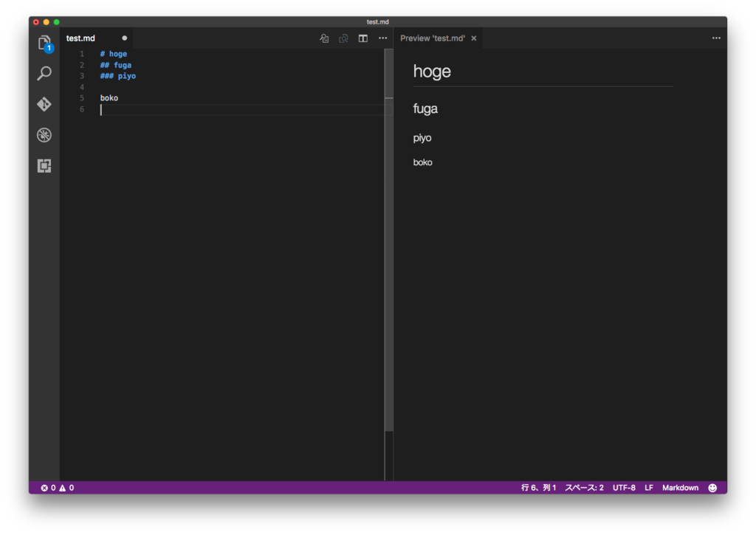Click line number 4 in gutter
The image size is (756, 535).
tap(82, 87)
